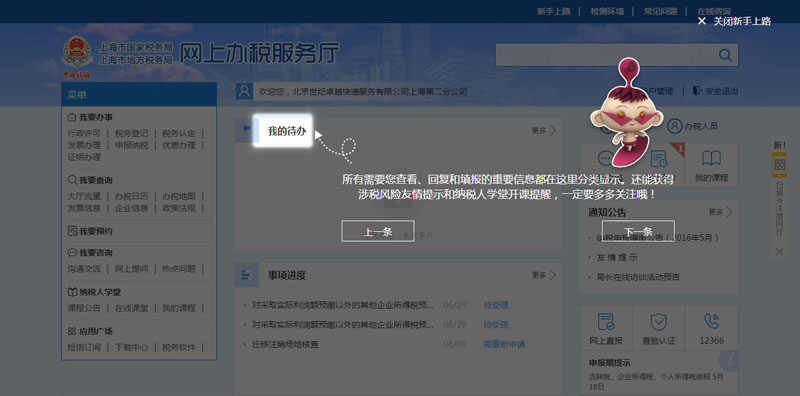
Task: Open 发票信息 query link
Action: point(84,208)
